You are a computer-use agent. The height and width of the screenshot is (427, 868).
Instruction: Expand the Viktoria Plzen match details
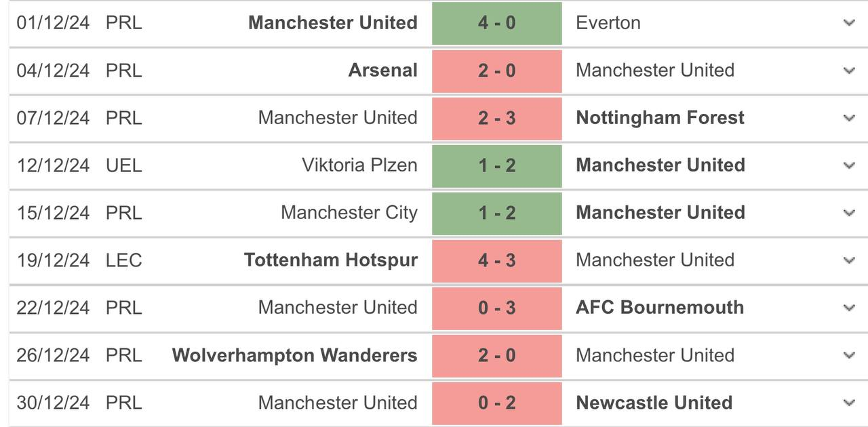click(849, 165)
